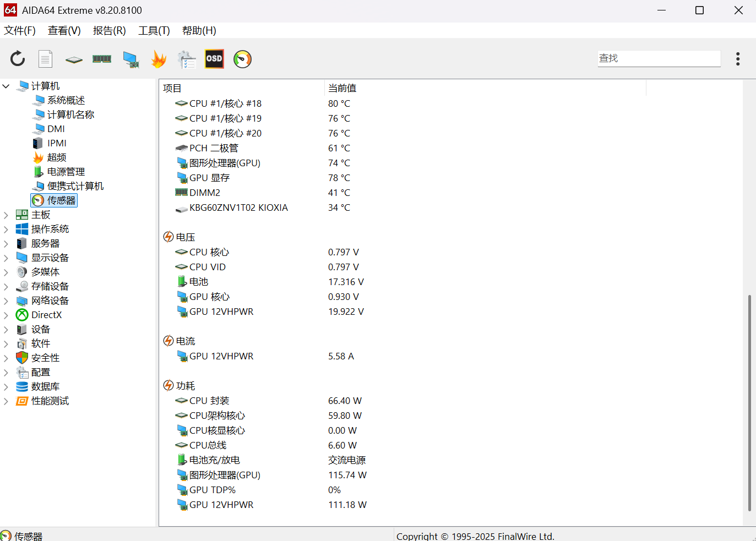The height and width of the screenshot is (541, 756).
Task: Open the 报告(R) menu
Action: point(109,31)
